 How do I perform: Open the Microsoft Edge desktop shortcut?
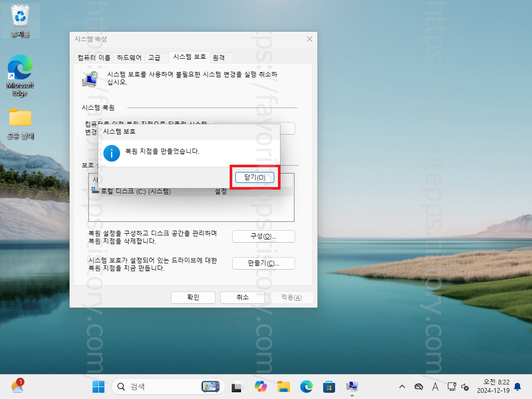(x=20, y=75)
